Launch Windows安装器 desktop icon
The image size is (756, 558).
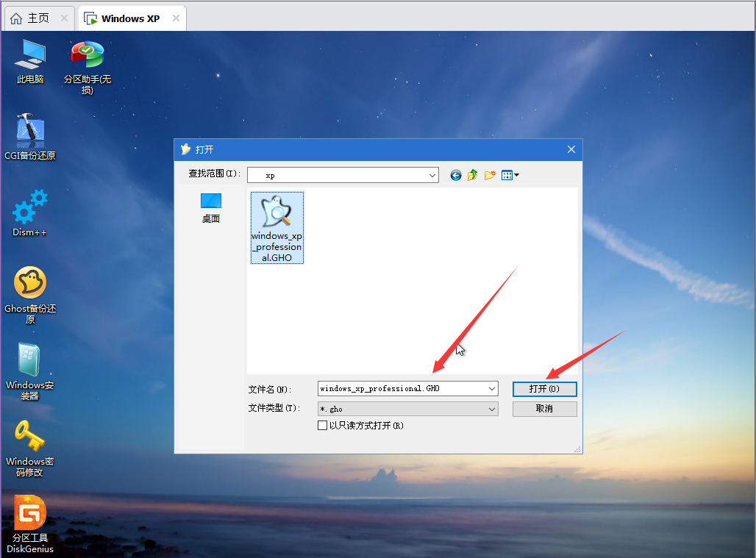point(30,371)
